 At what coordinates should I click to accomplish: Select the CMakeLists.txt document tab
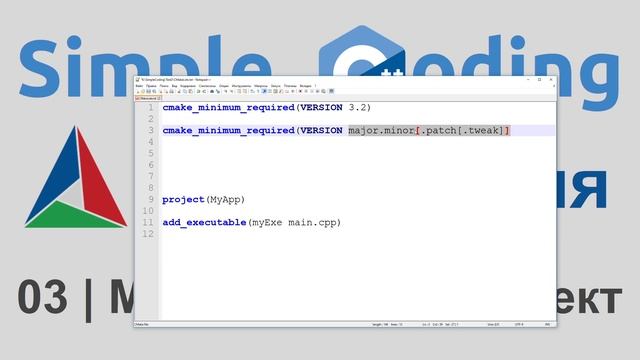(x=148, y=98)
